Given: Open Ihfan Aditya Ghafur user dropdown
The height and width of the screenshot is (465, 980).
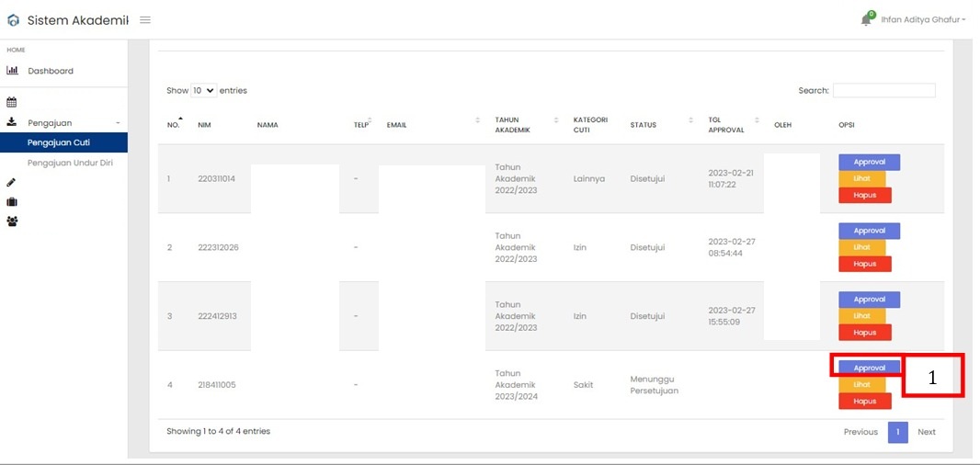Looking at the screenshot, I should 922,20.
